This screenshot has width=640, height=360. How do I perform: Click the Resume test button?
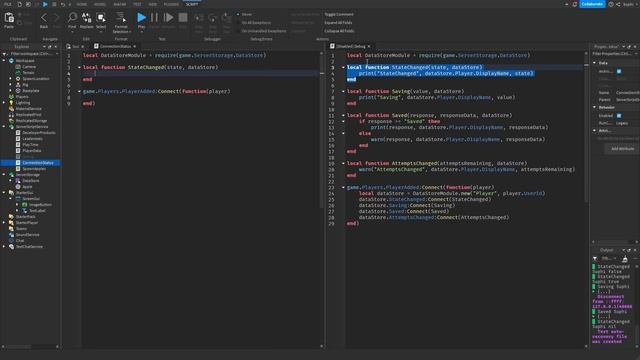[x=168, y=18]
